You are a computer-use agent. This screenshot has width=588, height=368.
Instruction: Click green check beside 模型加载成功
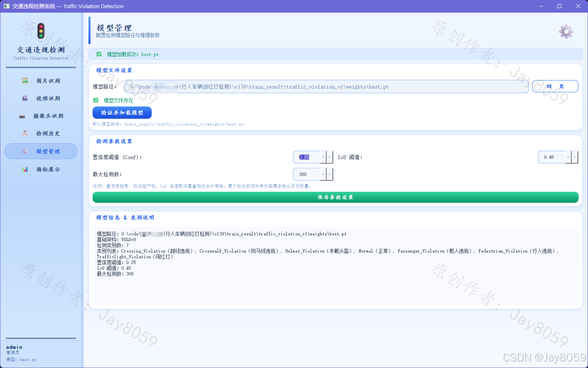[x=99, y=54]
